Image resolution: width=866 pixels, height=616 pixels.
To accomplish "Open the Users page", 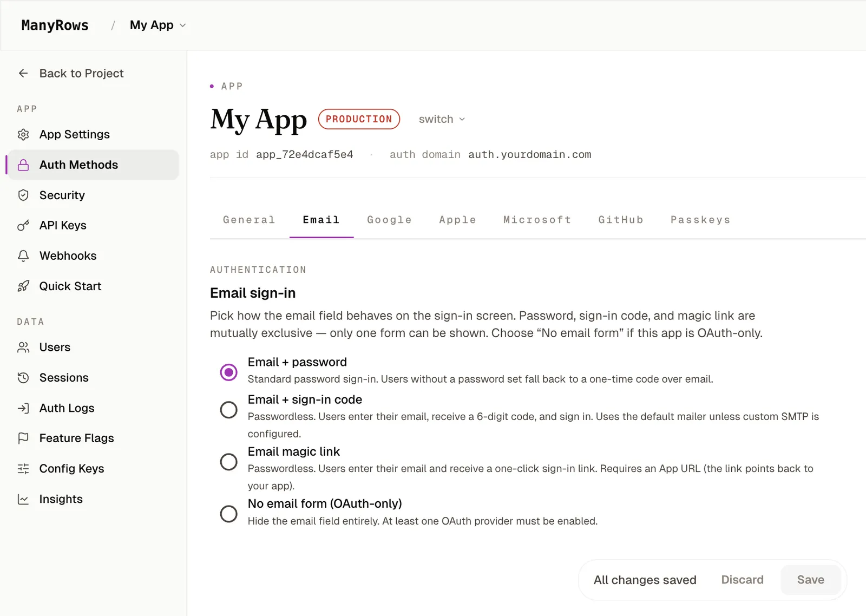I will (x=93, y=347).
